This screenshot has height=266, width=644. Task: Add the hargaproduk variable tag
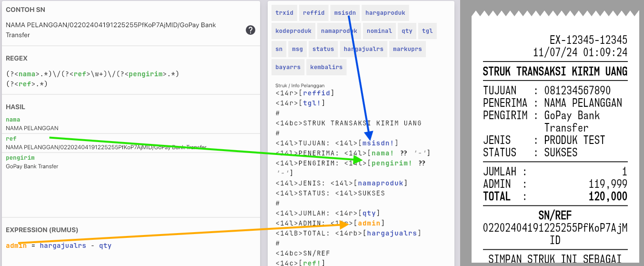(x=385, y=13)
